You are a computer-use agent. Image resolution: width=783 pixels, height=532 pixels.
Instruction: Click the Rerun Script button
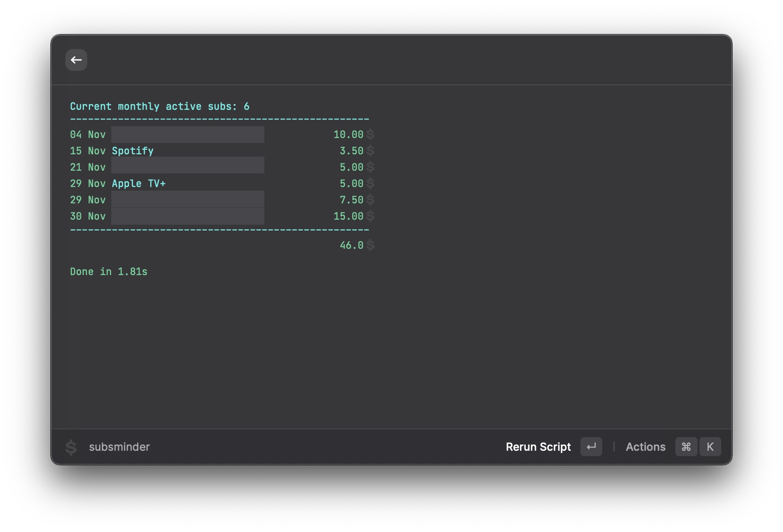538,447
